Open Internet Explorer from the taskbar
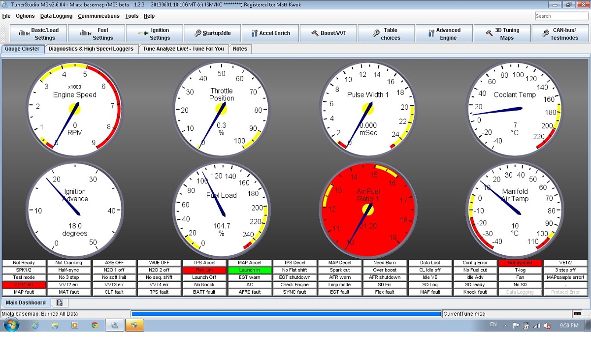 coord(35,325)
